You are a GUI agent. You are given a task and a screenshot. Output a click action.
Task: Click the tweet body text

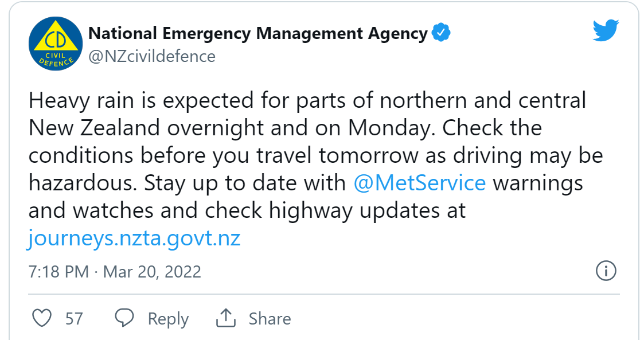point(315,169)
